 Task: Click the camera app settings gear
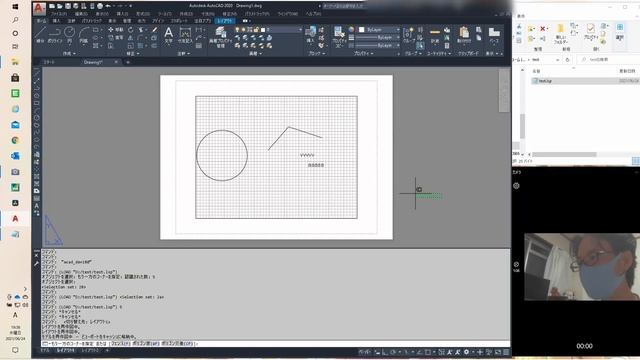pyautogui.click(x=516, y=186)
